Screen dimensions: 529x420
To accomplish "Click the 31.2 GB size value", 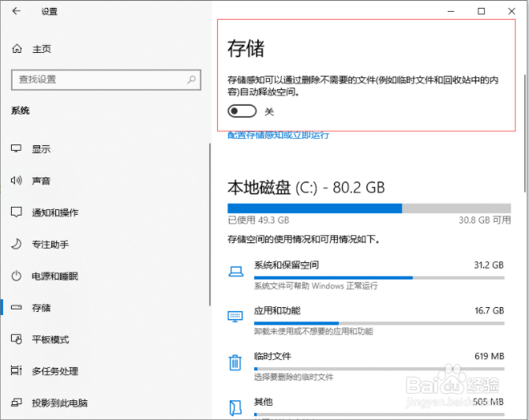I will coord(489,265).
